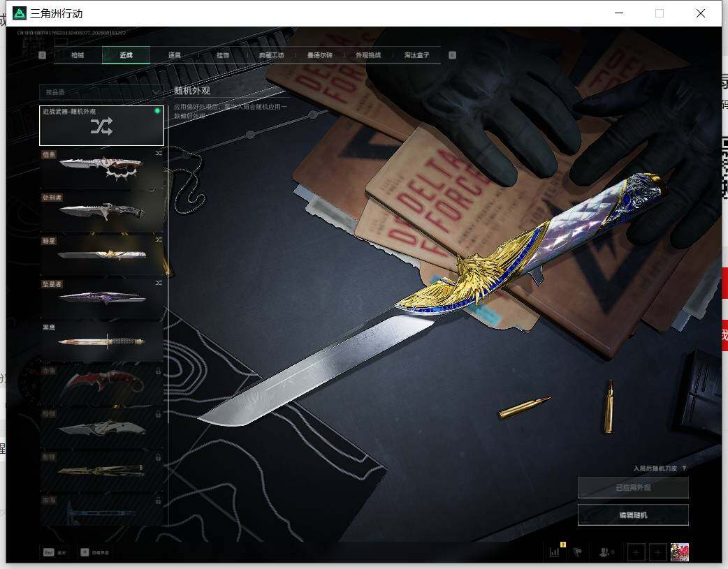Screen dimensions: 728x569
Task: Switch to the 道具 tab
Action: [x=175, y=55]
